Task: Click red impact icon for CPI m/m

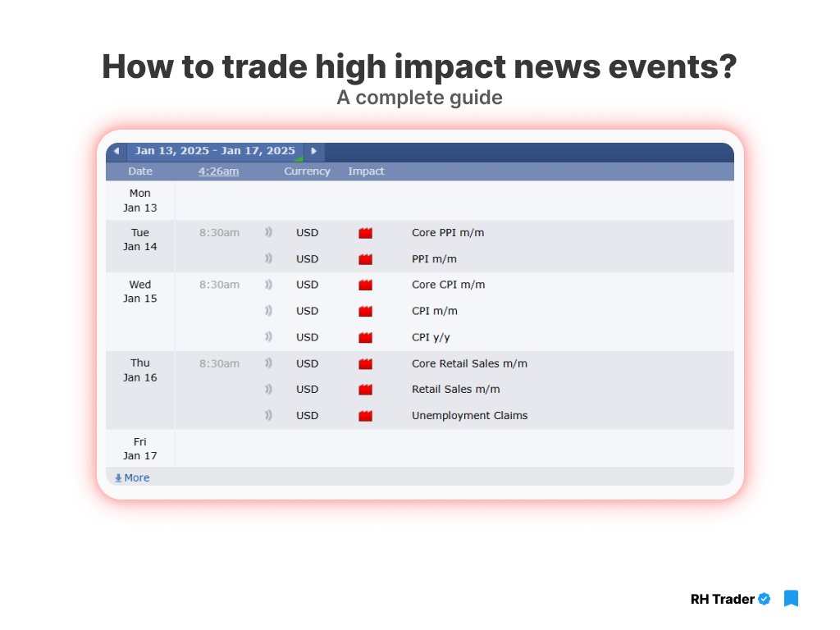Action: tap(365, 311)
